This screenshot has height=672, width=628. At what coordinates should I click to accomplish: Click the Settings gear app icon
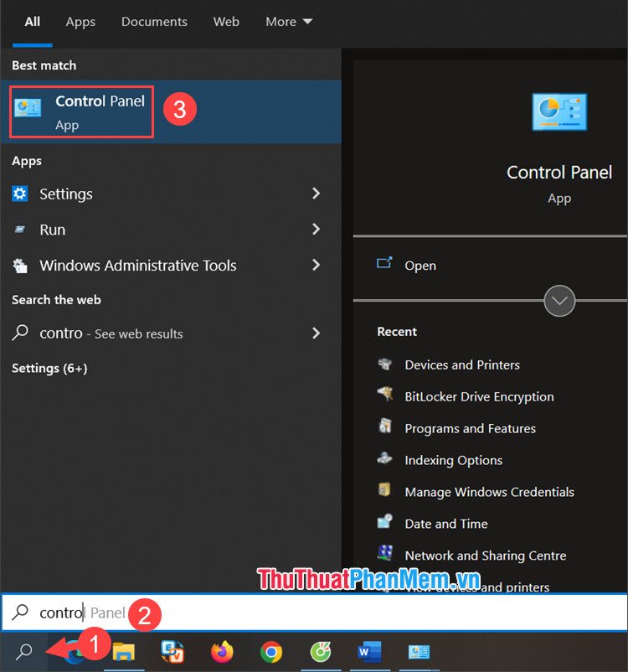(20, 194)
